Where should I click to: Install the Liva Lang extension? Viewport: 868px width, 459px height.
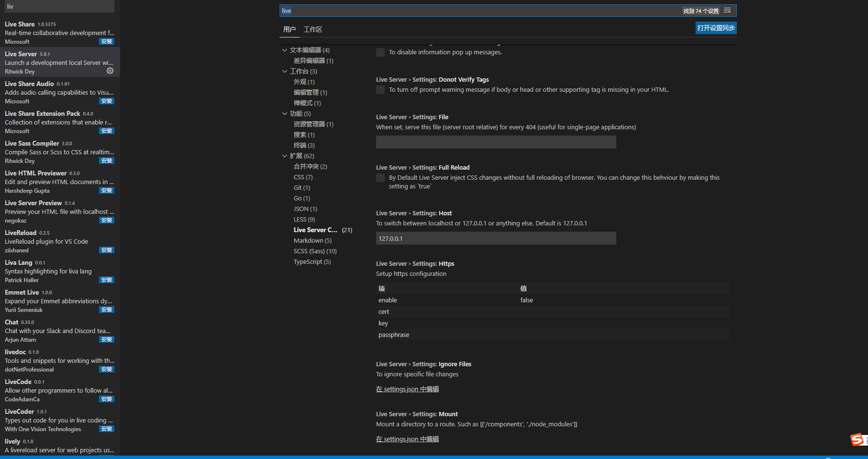(x=107, y=280)
